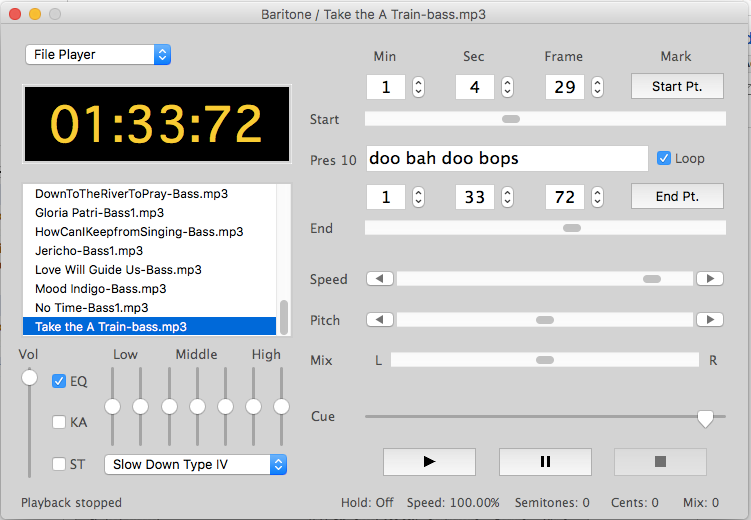The height and width of the screenshot is (520, 751).
Task: Click the End Pt. button
Action: 677,197
